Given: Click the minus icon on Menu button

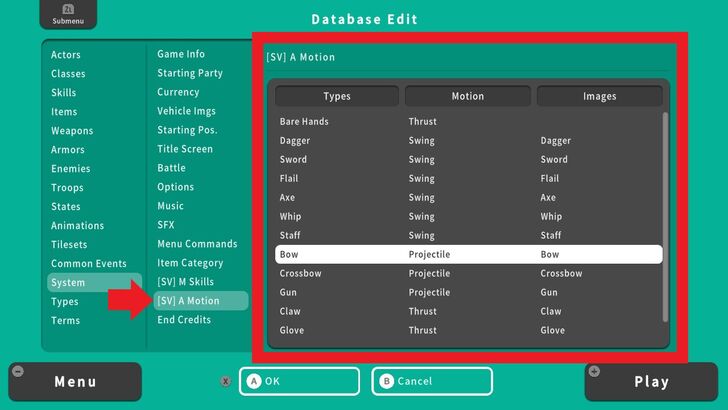Looking at the screenshot, I should 17,371.
